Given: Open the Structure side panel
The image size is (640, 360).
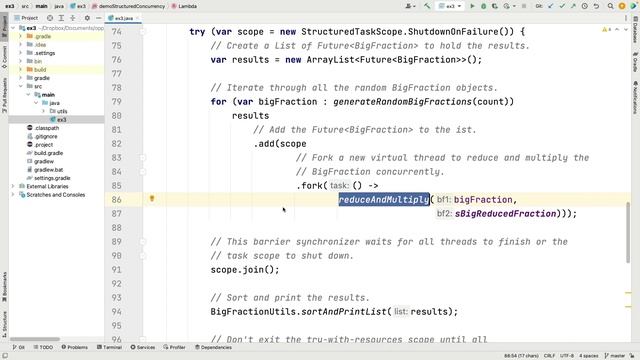Looking at the screenshot, I should click(x=4, y=324).
